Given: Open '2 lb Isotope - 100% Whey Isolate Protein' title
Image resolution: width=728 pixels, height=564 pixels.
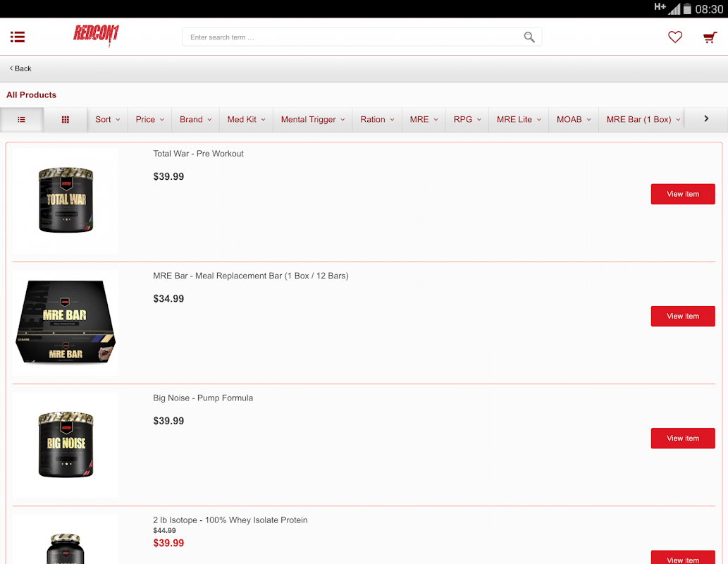Looking at the screenshot, I should tap(230, 520).
